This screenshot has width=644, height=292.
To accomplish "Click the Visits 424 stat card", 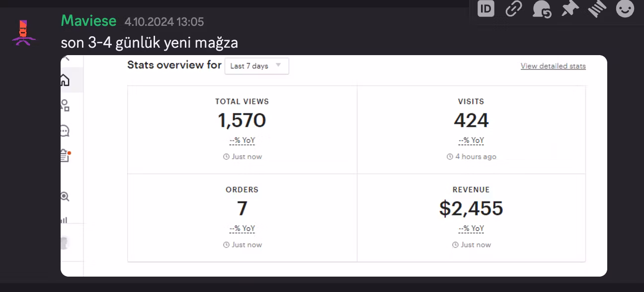I will tap(471, 130).
